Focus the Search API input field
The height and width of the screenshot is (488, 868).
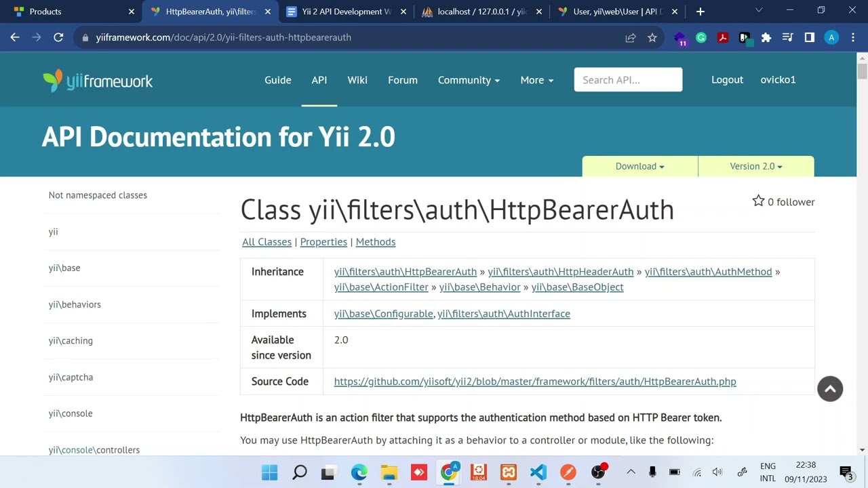tap(628, 80)
